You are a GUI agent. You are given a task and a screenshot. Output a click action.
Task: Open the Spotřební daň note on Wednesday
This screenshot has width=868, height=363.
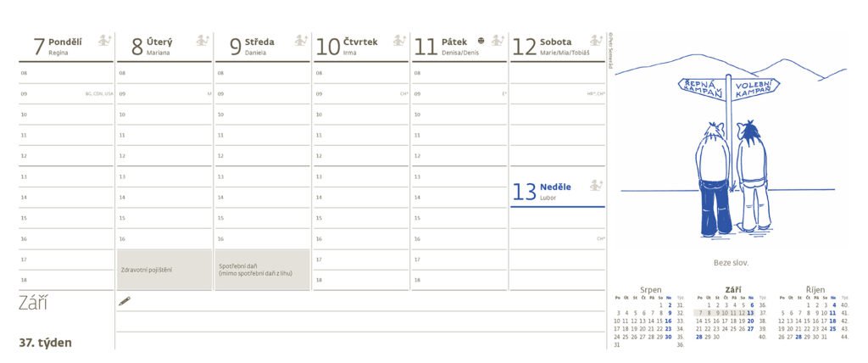click(262, 270)
